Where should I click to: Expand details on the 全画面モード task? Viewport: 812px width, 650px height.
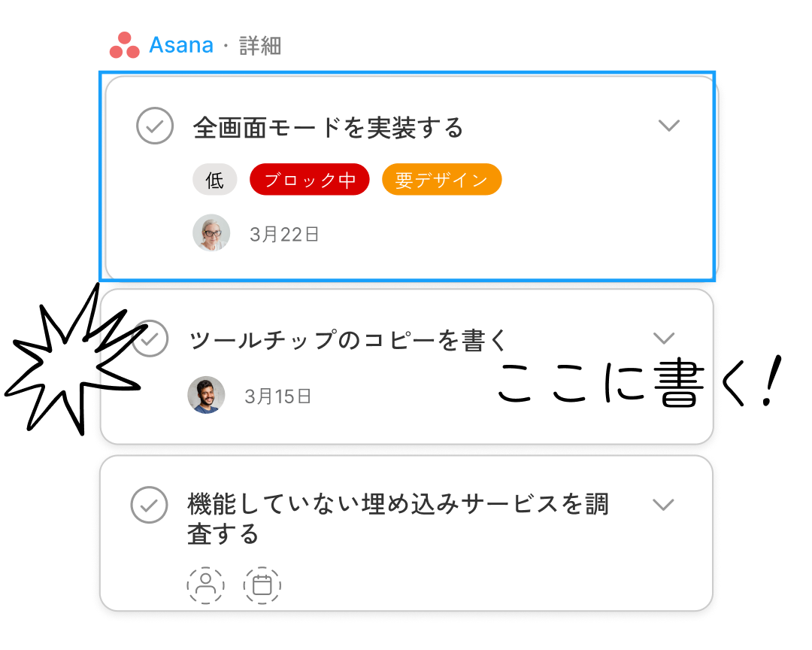669,126
